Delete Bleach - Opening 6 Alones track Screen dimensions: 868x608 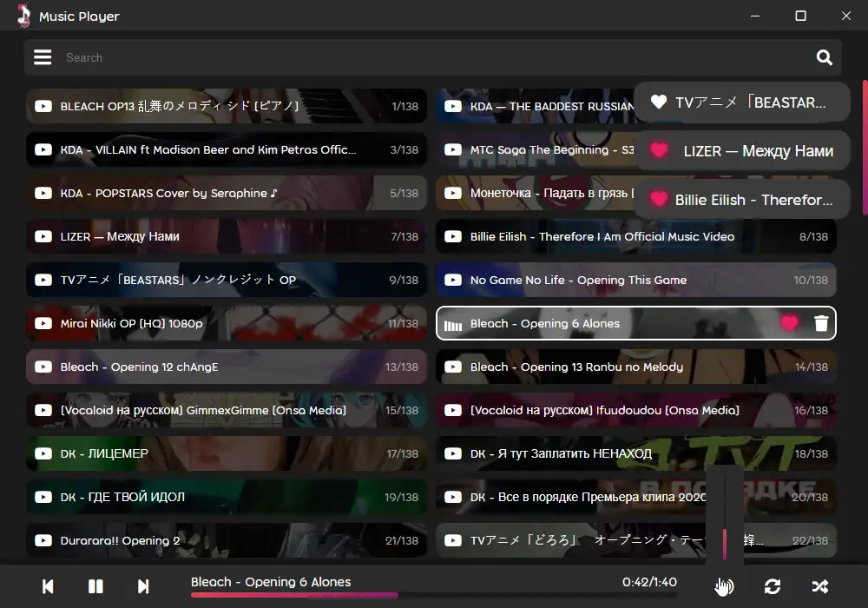(821, 323)
